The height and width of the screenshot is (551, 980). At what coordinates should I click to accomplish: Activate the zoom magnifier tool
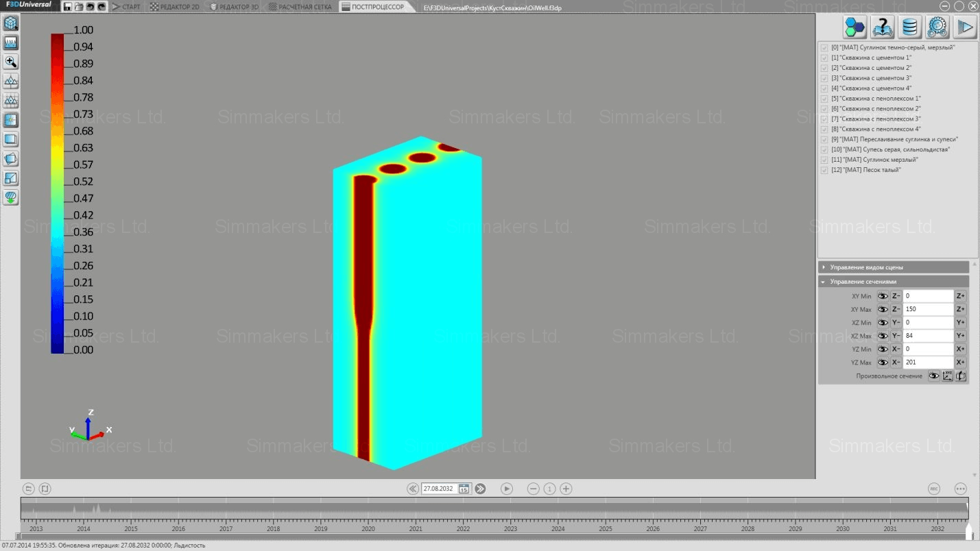pos(11,62)
